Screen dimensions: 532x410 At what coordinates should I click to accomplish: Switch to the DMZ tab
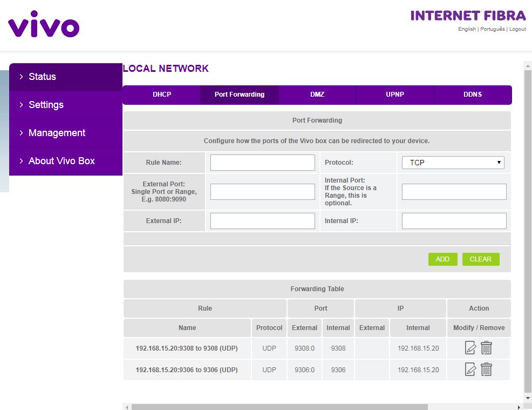click(x=317, y=95)
